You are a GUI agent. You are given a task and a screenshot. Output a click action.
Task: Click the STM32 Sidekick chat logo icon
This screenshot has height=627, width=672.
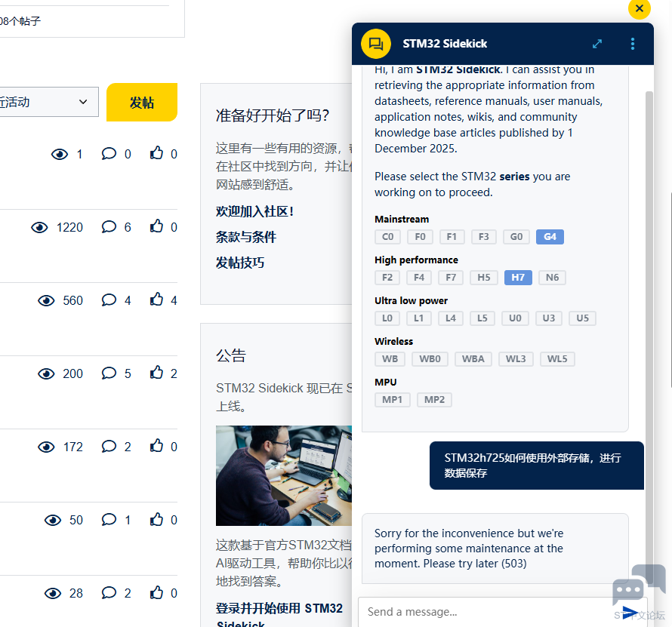pyautogui.click(x=376, y=44)
